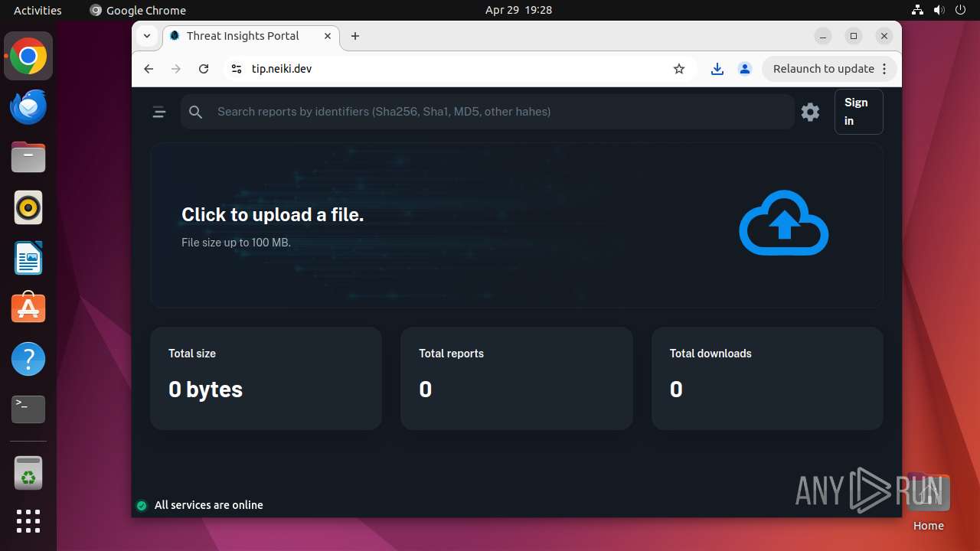The height and width of the screenshot is (551, 980).
Task: Launch Chrome from the dock
Action: [28, 57]
